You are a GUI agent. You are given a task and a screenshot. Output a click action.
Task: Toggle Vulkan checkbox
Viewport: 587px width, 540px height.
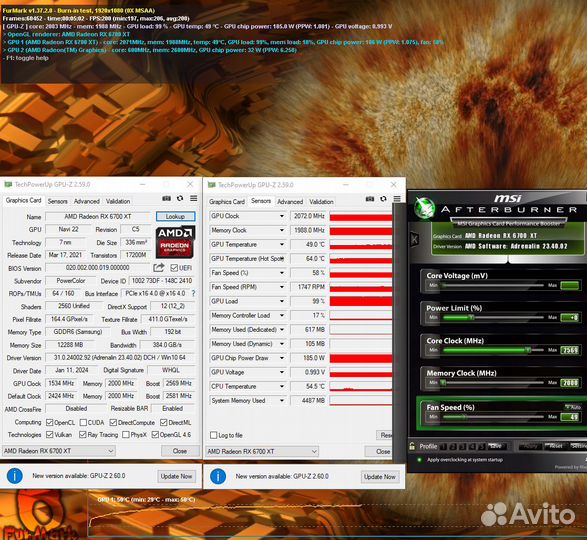pyautogui.click(x=49, y=434)
